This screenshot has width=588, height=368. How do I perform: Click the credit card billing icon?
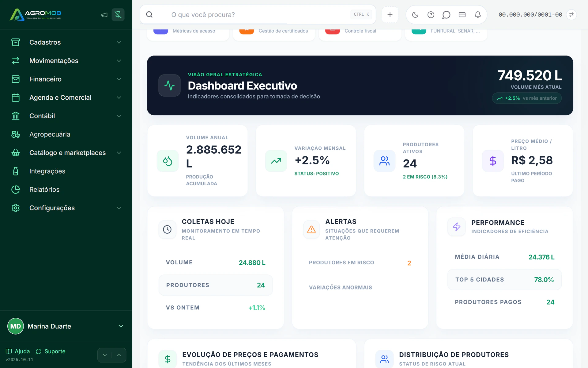point(462,15)
